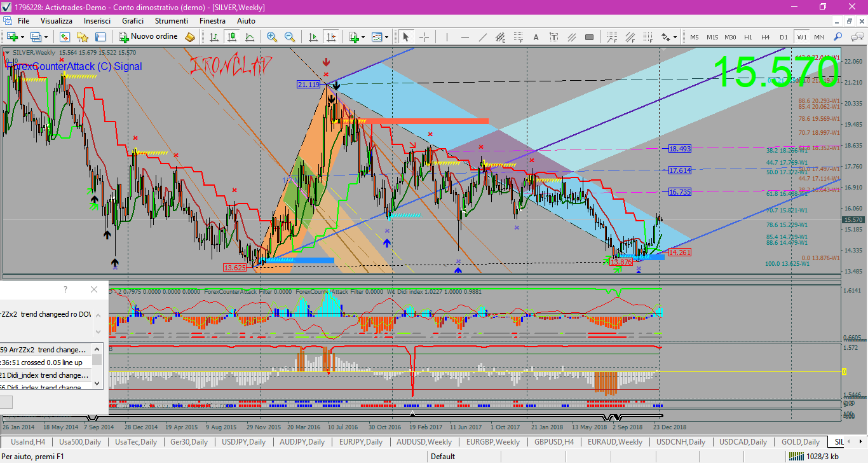868x463 pixels.
Task: Switch to bar chart icon
Action: pyautogui.click(x=214, y=37)
